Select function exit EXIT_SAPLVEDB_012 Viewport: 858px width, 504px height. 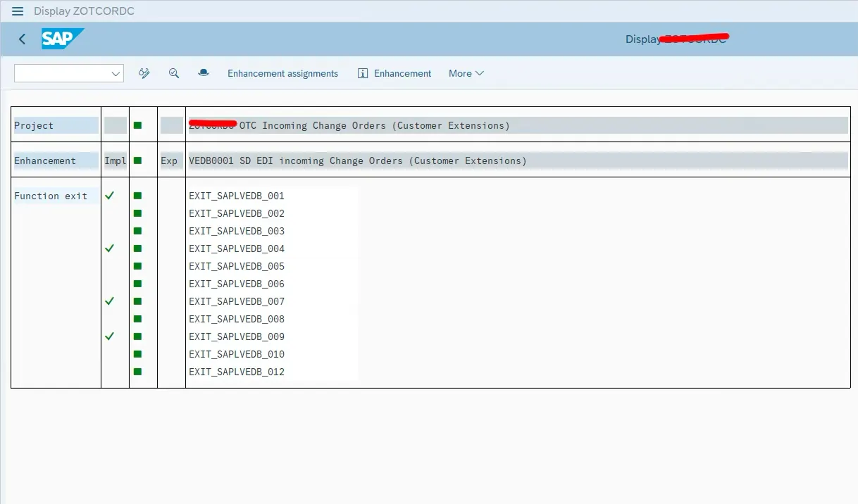[237, 372]
